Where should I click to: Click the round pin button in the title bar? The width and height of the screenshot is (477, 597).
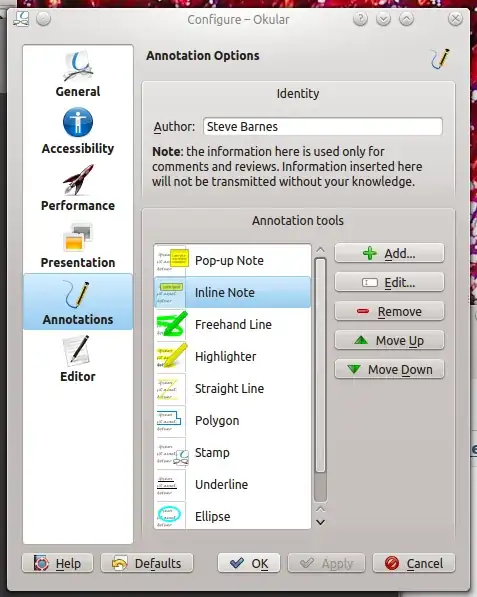(43, 19)
